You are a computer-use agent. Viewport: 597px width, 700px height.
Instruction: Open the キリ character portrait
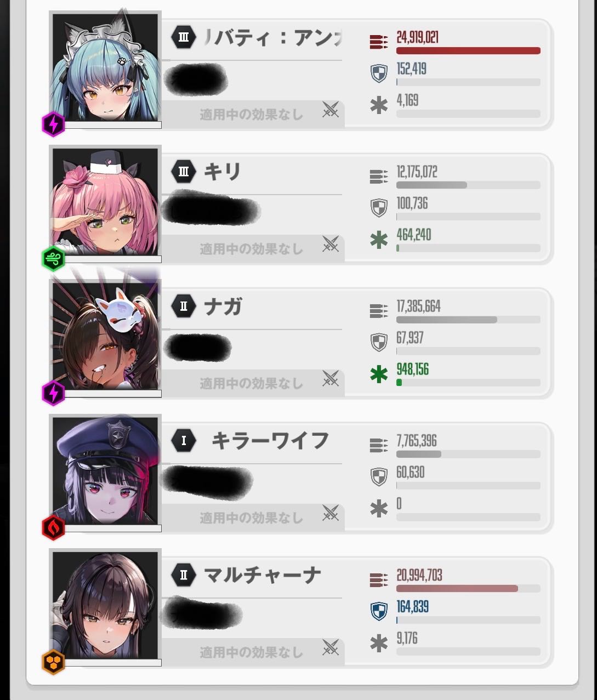pos(106,202)
